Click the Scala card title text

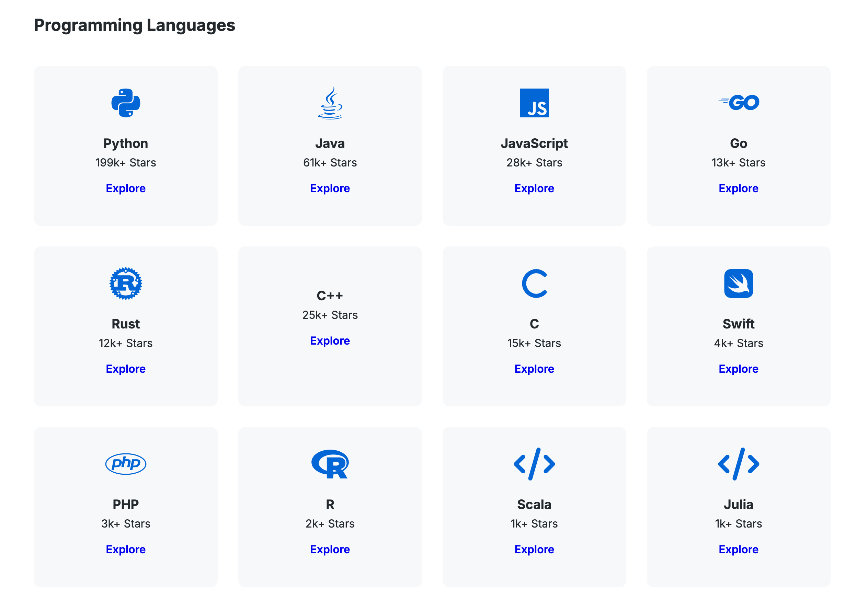coord(534,504)
